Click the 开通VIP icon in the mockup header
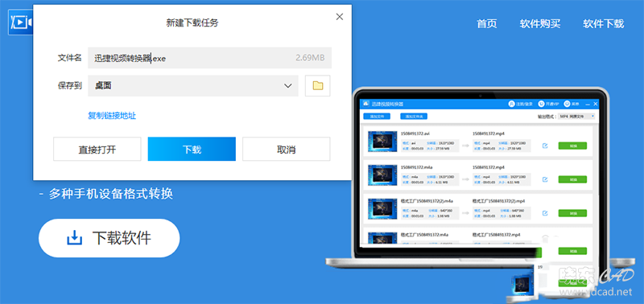Screen dimensions: 644x304 coord(541,104)
